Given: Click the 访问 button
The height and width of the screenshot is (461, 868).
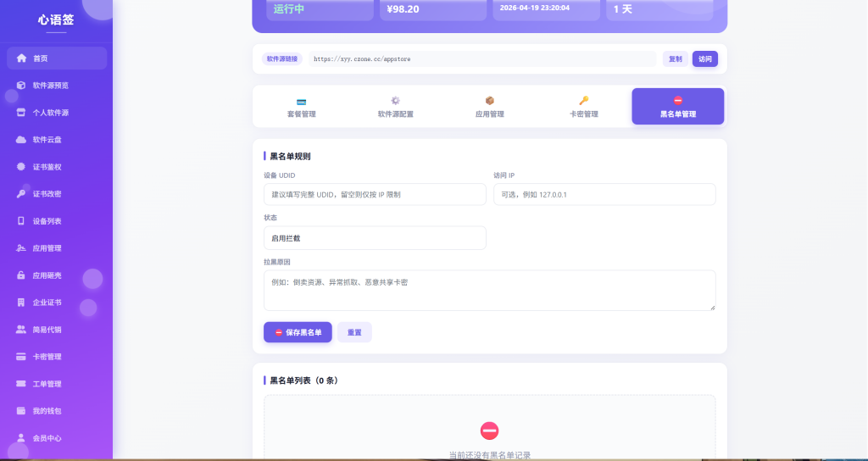Looking at the screenshot, I should pyautogui.click(x=704, y=58).
